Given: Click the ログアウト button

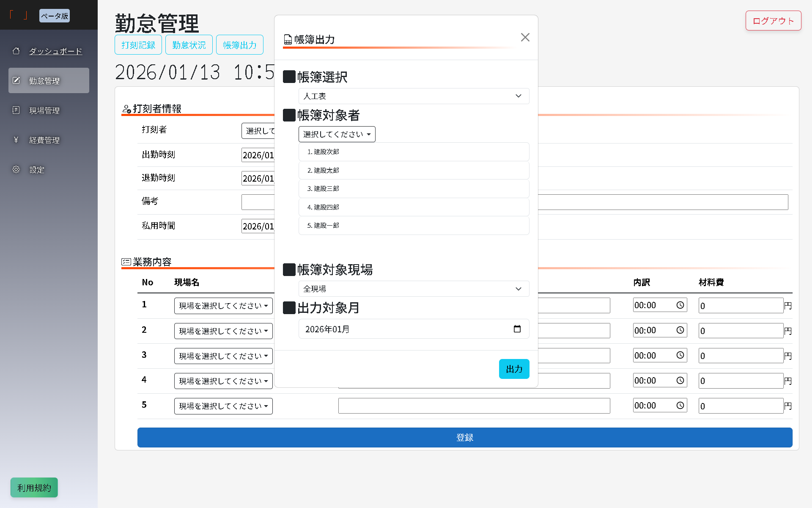Looking at the screenshot, I should [x=773, y=20].
